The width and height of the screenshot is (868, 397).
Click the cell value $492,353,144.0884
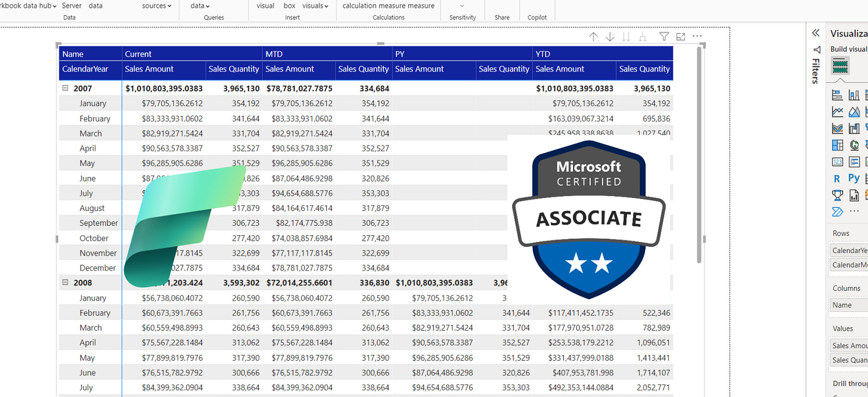click(581, 387)
